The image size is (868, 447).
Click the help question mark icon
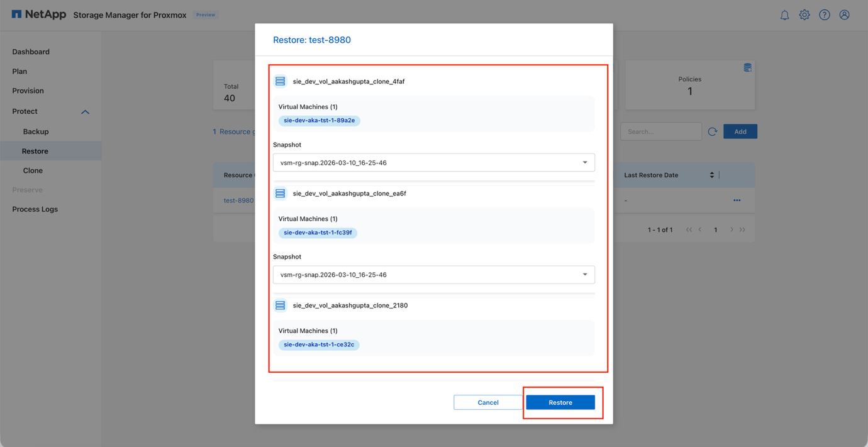[x=825, y=15]
